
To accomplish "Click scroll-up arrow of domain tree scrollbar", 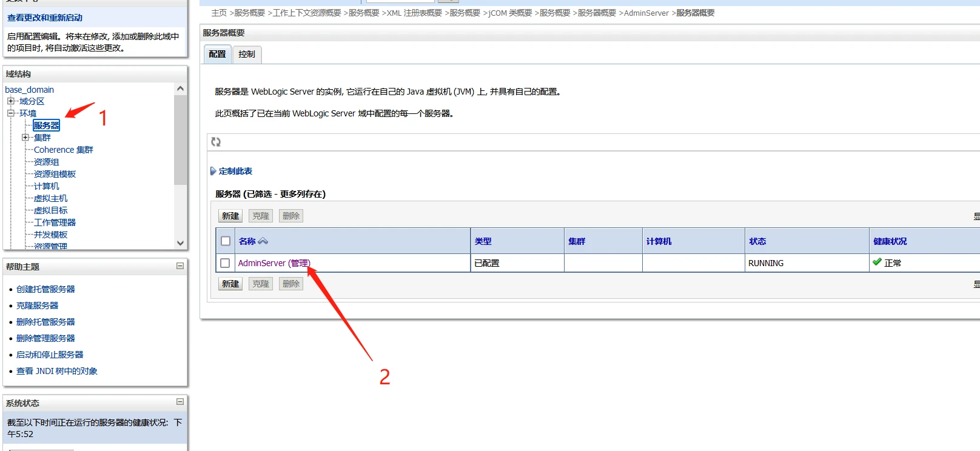I will [180, 89].
